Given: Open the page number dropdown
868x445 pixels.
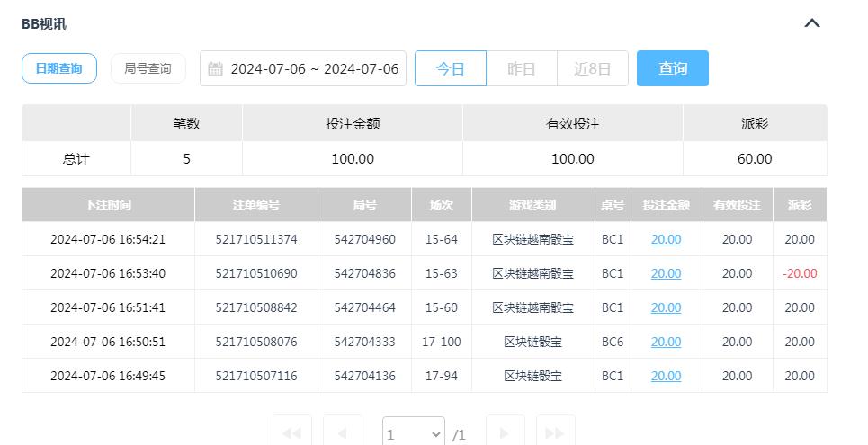Looking at the screenshot, I should [413, 434].
